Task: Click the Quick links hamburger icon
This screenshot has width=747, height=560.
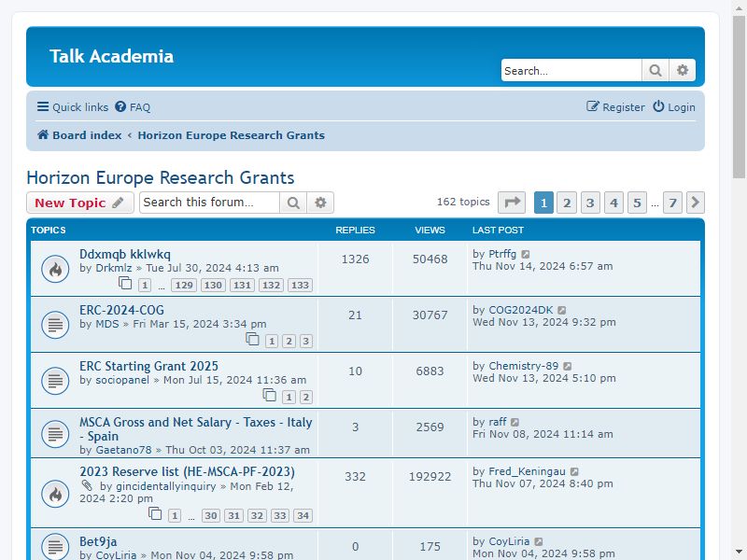Action: 43,106
